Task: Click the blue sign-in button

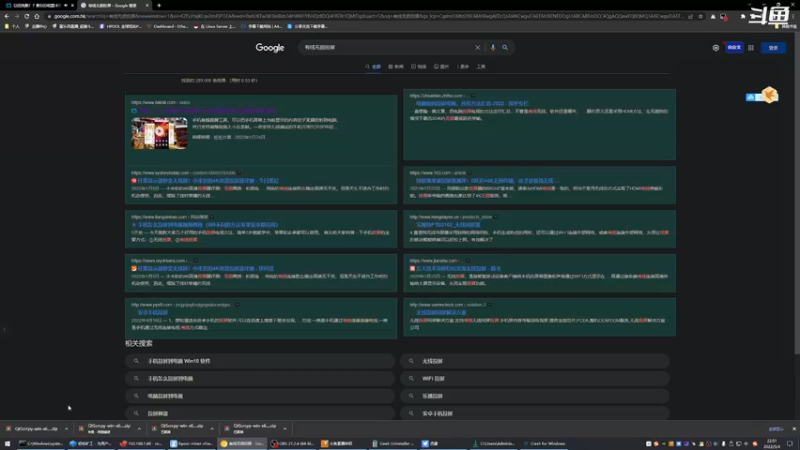Action: click(x=773, y=47)
